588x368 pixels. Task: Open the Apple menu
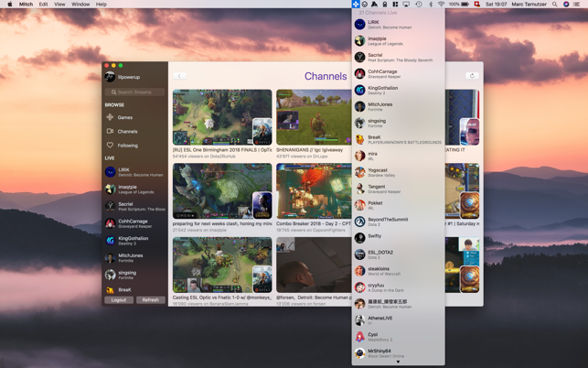pyautogui.click(x=10, y=5)
